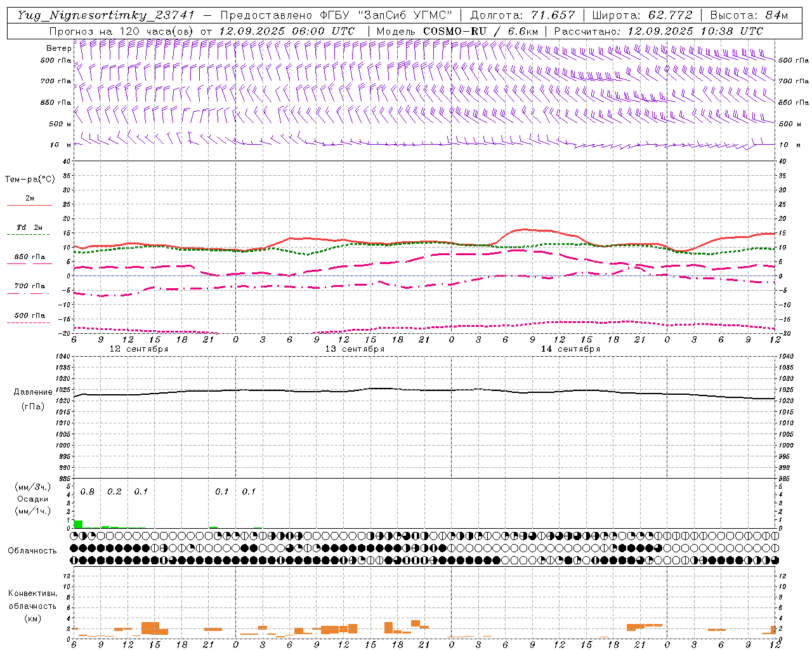Screen dimensions: 812x650
Task: Click the (мм/3ч.) precipitation unit label
Action: pos(33,487)
